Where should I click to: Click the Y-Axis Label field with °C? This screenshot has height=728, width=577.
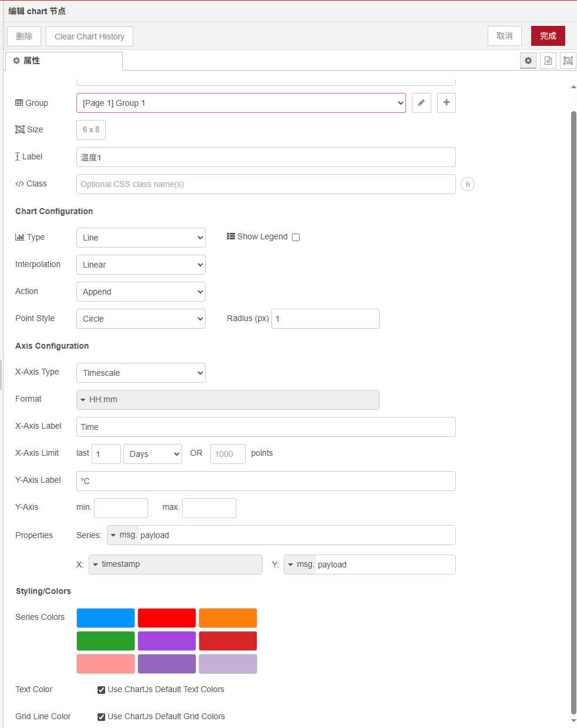pyautogui.click(x=266, y=481)
